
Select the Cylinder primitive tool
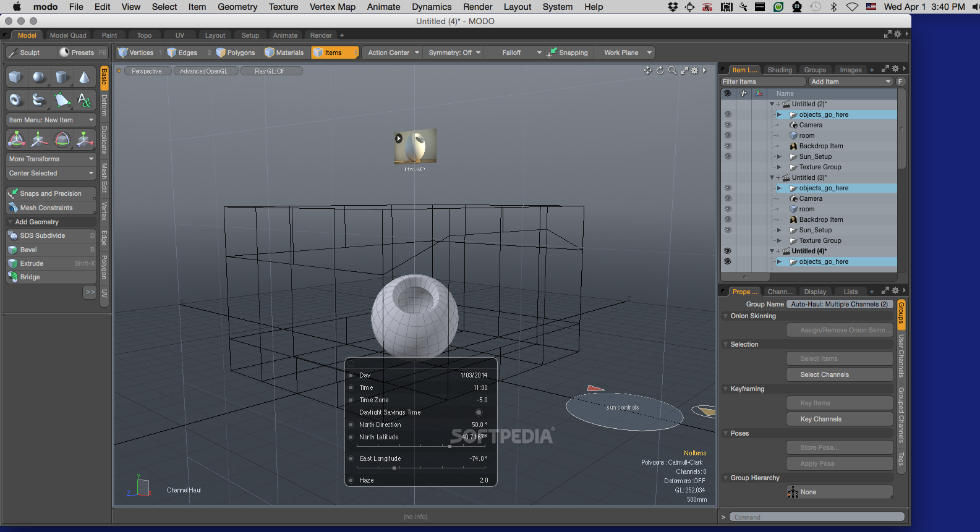62,77
